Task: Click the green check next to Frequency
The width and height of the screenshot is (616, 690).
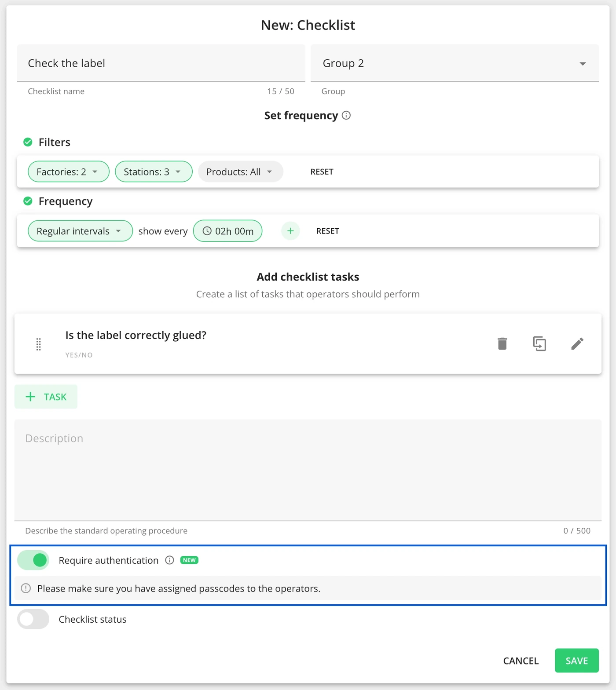Action: [x=28, y=201]
